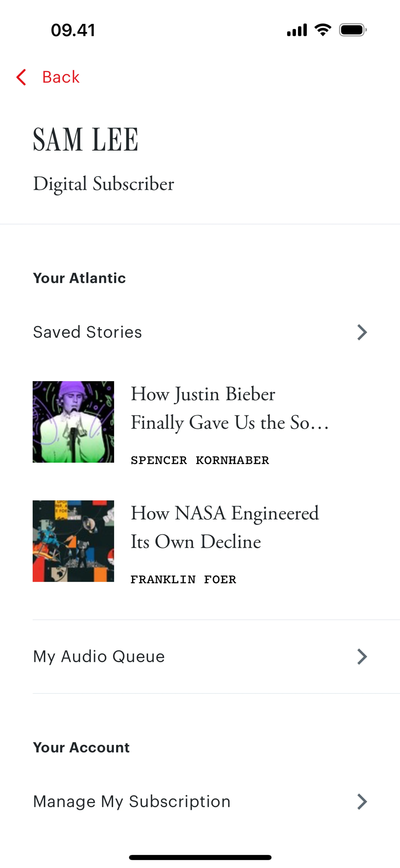Image resolution: width=400 pixels, height=868 pixels.
Task: Go back using the Back label
Action: pos(61,77)
